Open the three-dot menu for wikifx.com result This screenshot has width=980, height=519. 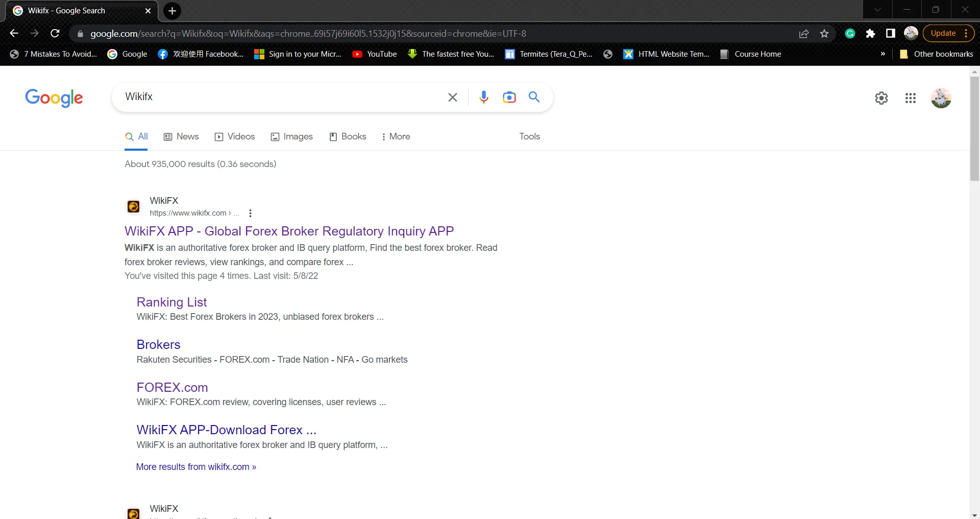250,214
